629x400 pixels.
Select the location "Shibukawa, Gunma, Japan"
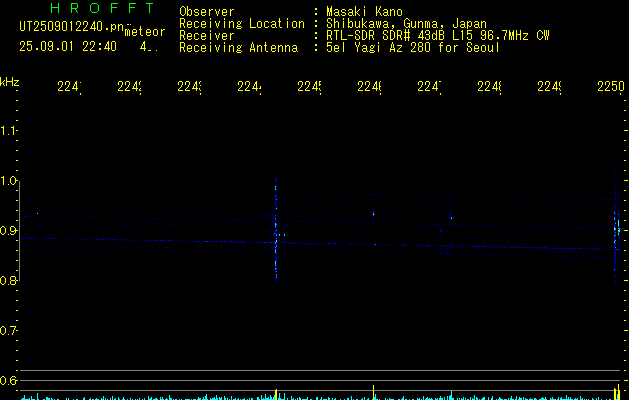point(406,24)
